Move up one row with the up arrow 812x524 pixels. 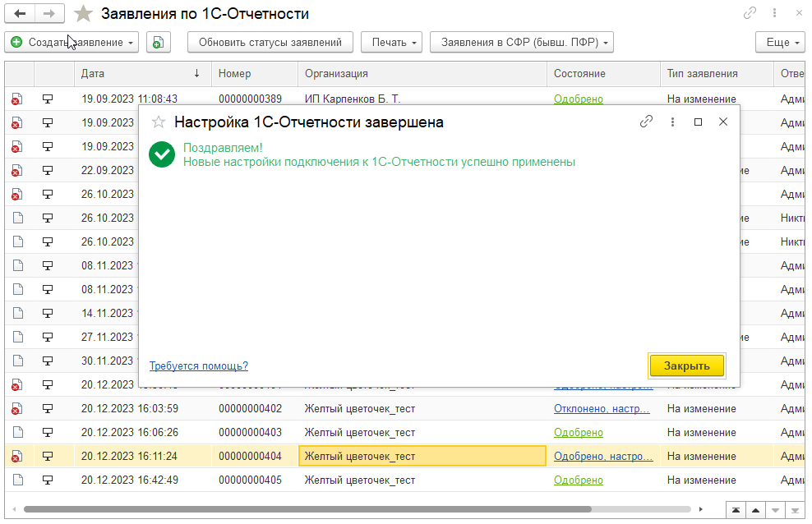(x=755, y=510)
